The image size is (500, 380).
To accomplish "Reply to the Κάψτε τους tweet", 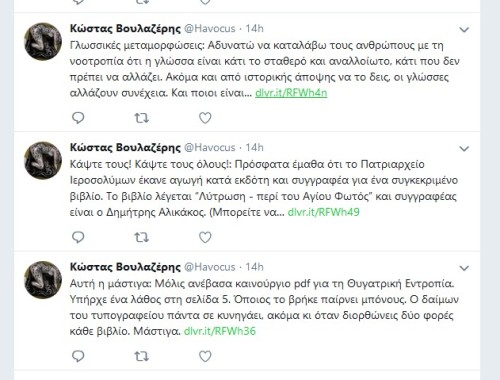I will click(78, 237).
